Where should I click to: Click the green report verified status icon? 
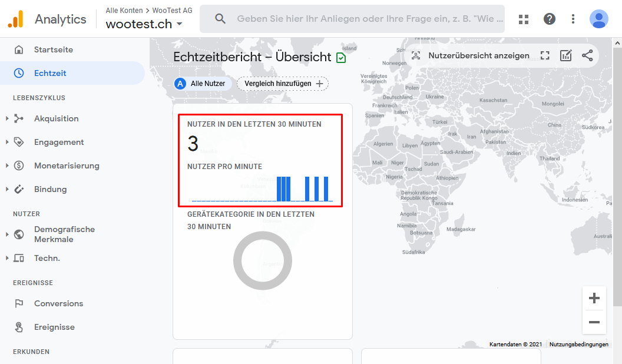[341, 58]
